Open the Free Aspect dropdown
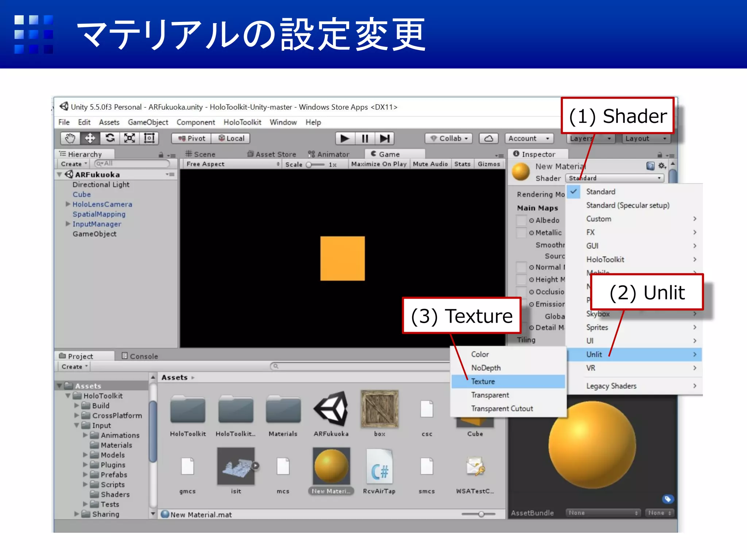 point(233,164)
